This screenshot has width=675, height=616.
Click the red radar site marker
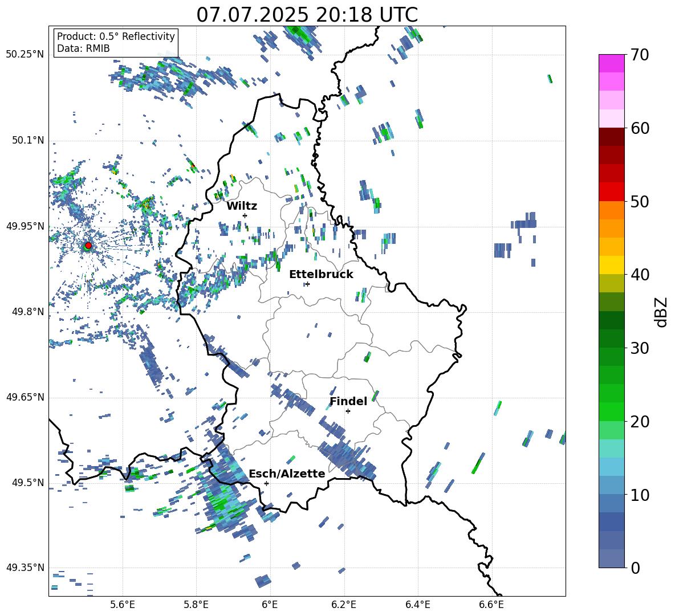click(x=88, y=245)
